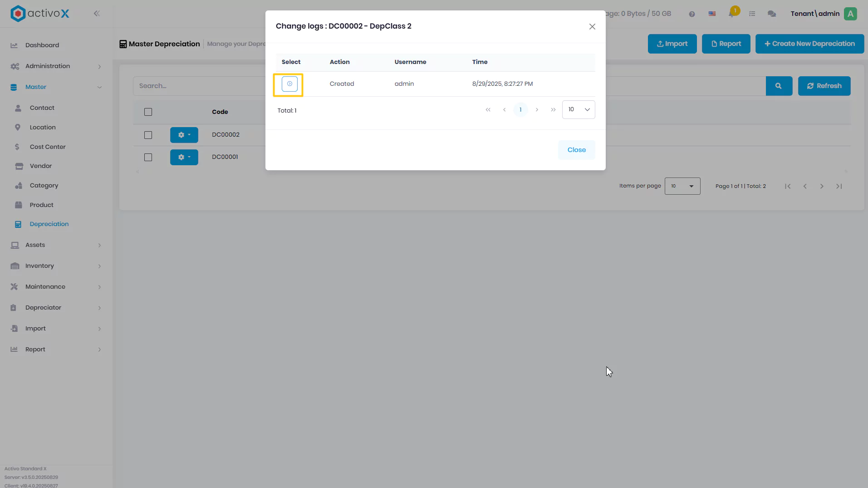Click the Time column header in dialog

[480, 62]
